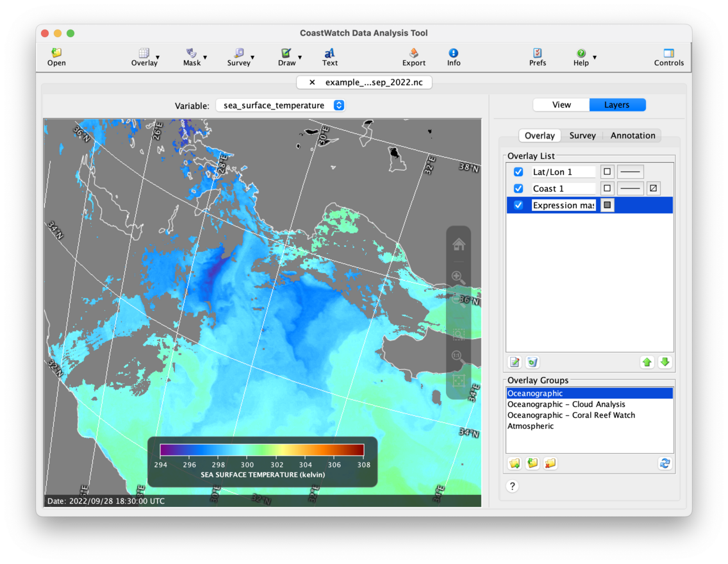Hide the Coast 1 overlay
The image size is (728, 564).
coord(518,188)
